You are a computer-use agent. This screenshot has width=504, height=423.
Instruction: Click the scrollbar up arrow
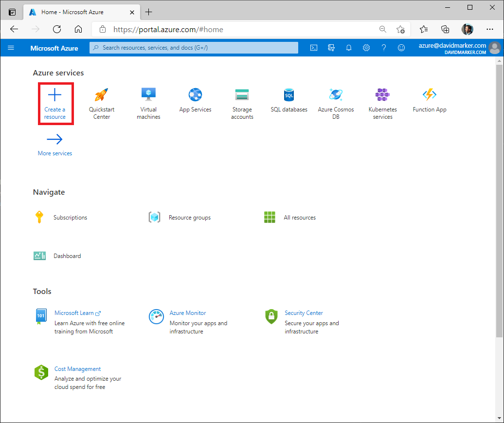click(499, 60)
